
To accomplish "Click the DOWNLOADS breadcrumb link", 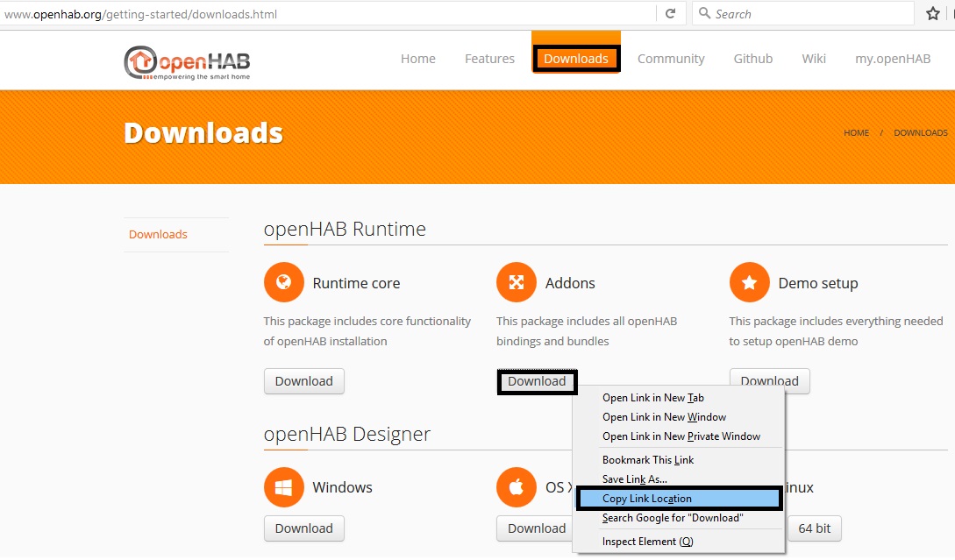I will [920, 132].
